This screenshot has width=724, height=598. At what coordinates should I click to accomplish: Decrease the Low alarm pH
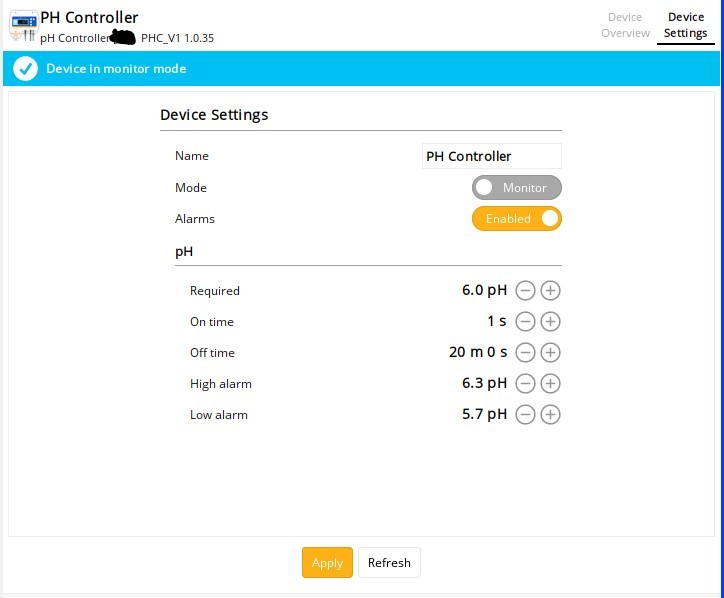525,415
